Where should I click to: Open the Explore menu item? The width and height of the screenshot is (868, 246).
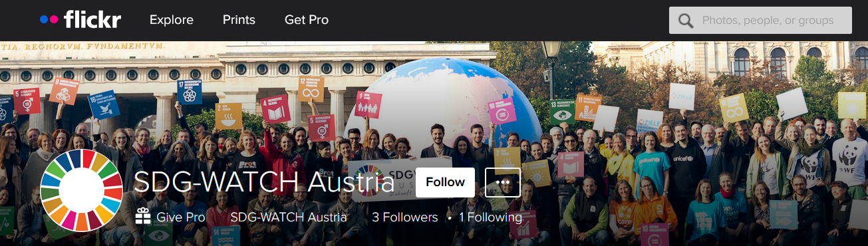coord(172,20)
